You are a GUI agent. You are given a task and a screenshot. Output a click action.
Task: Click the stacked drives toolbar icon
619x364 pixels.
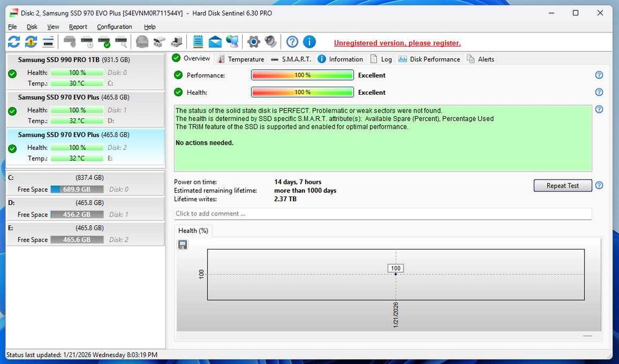(x=159, y=42)
